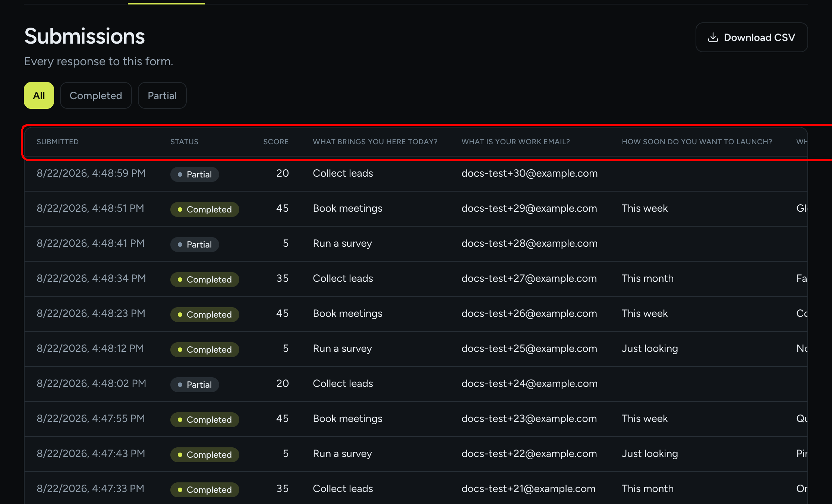The width and height of the screenshot is (832, 504).
Task: Click timestamp 8/22/2026, 4:47:55 PM
Action: pos(91,419)
